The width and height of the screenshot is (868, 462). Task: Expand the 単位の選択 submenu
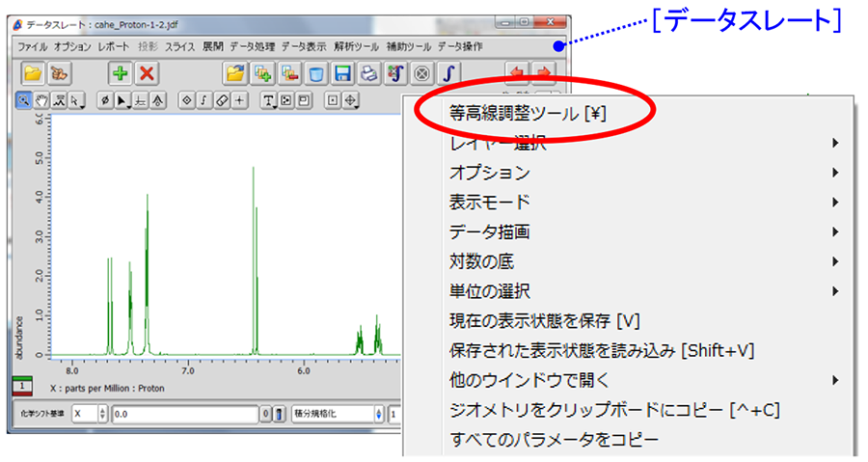tap(489, 290)
